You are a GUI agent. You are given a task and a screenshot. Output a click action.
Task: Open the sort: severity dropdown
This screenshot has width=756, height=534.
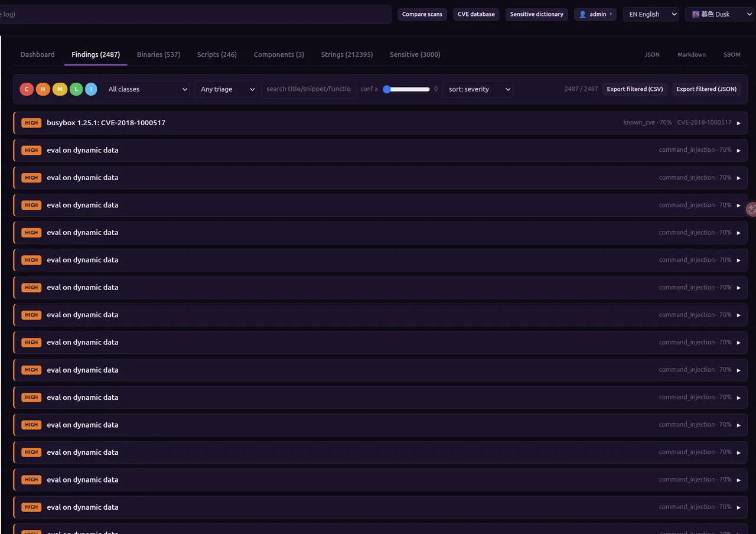point(477,89)
